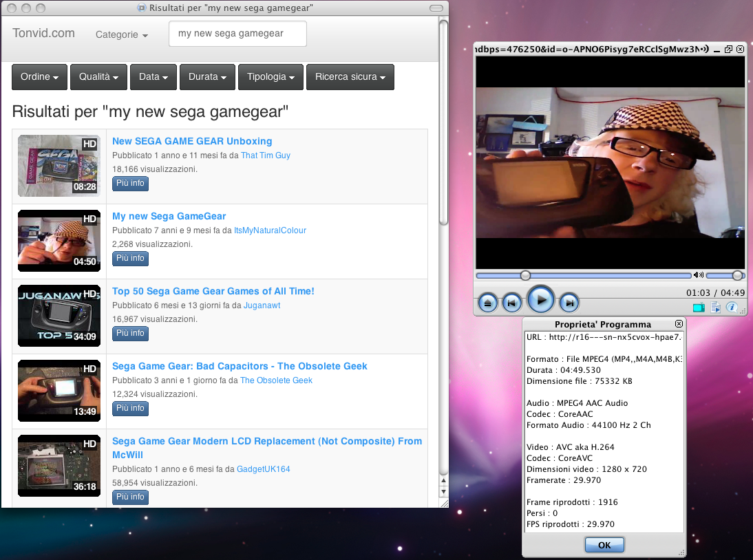
Task: Expand the Data filter dropdown
Action: click(153, 77)
